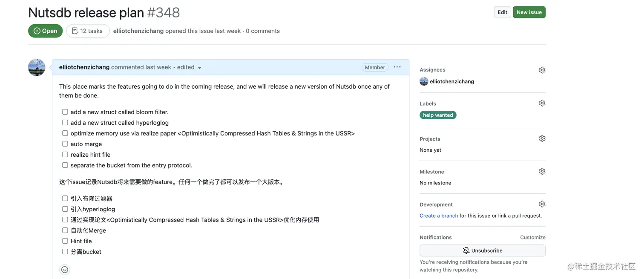Check the '自动化Merge' task
The height and width of the screenshot is (279, 644).
click(x=65, y=230)
